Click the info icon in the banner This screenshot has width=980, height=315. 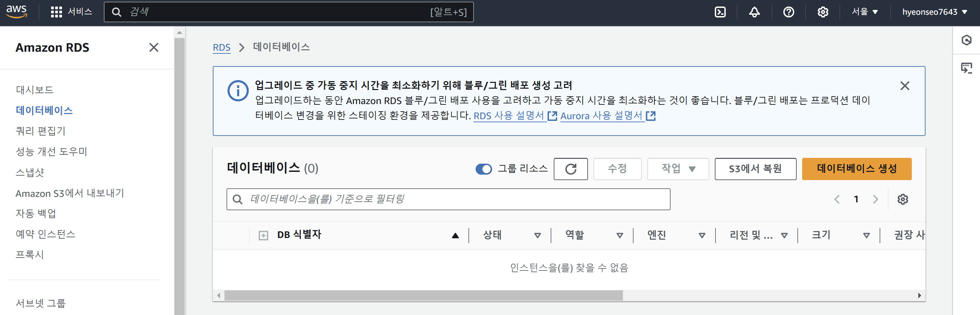point(238,91)
